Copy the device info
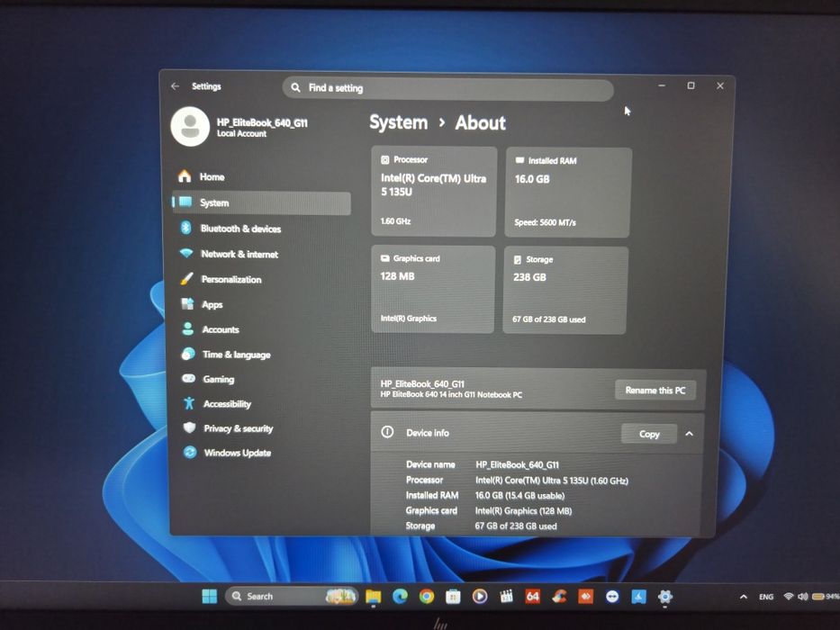This screenshot has width=840, height=630. click(649, 434)
